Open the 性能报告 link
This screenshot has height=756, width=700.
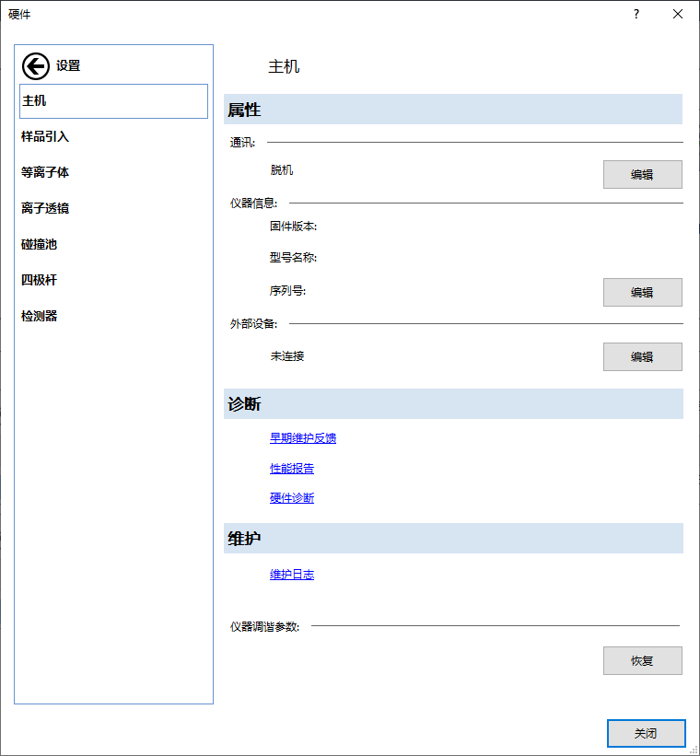tap(292, 468)
